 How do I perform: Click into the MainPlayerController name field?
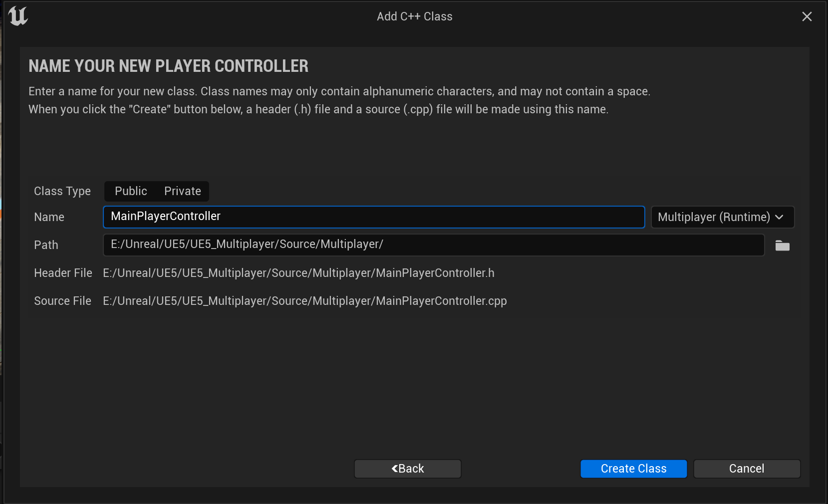point(374,217)
